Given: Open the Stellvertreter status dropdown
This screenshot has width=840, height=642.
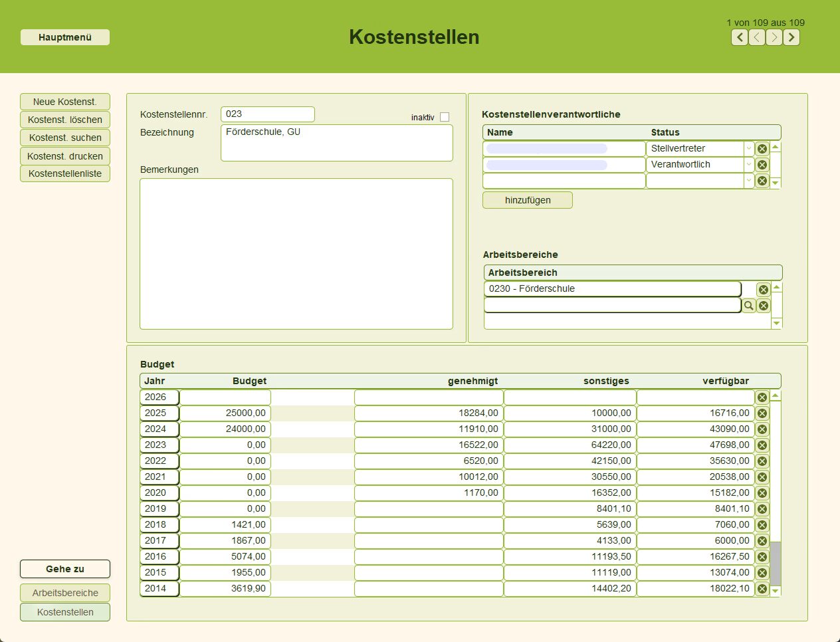Looking at the screenshot, I should point(748,149).
